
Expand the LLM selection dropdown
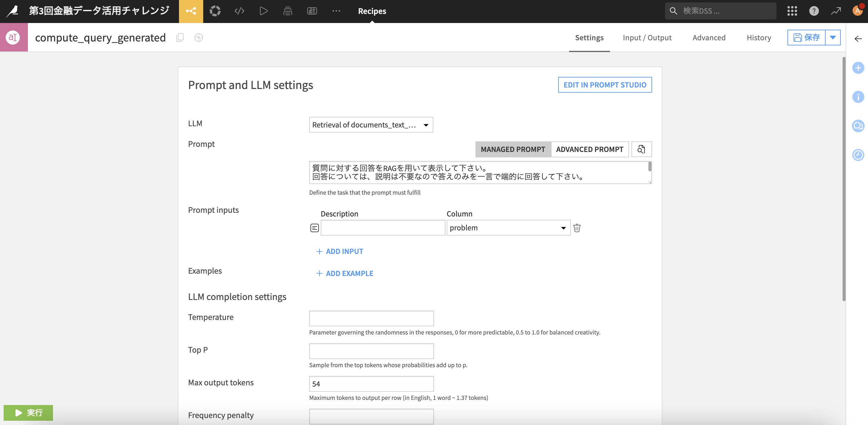click(371, 125)
